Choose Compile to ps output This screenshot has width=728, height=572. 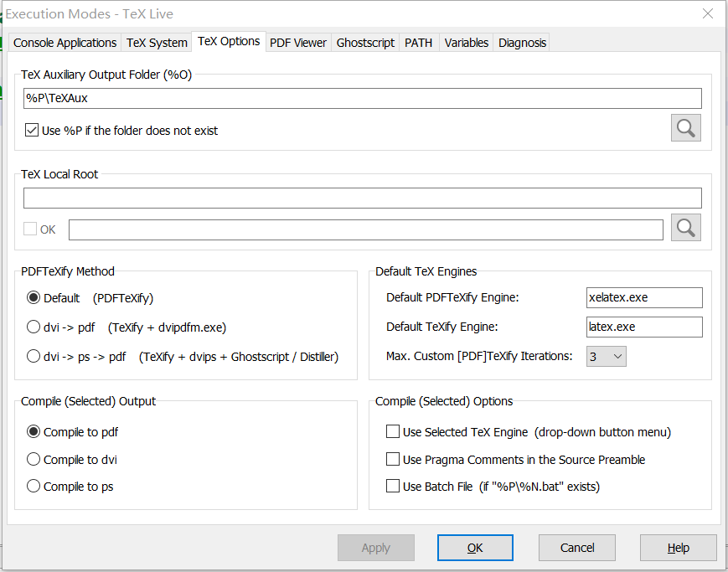point(34,486)
